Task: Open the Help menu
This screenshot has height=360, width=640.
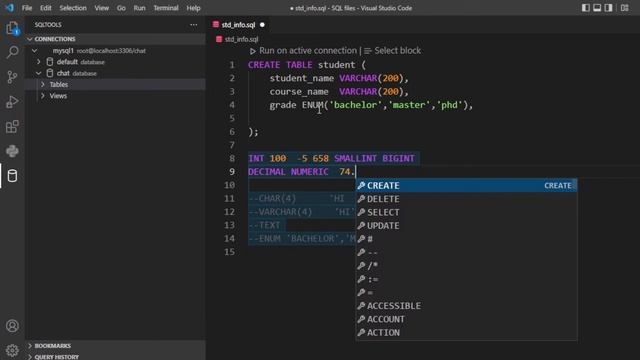Action: pos(193,8)
